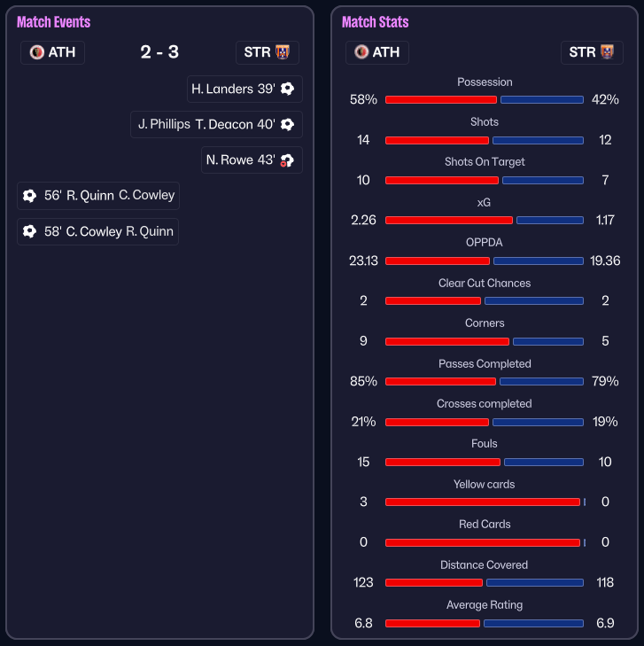Click the 2 - 3 scoreline
The width and height of the screenshot is (644, 646).
click(159, 52)
